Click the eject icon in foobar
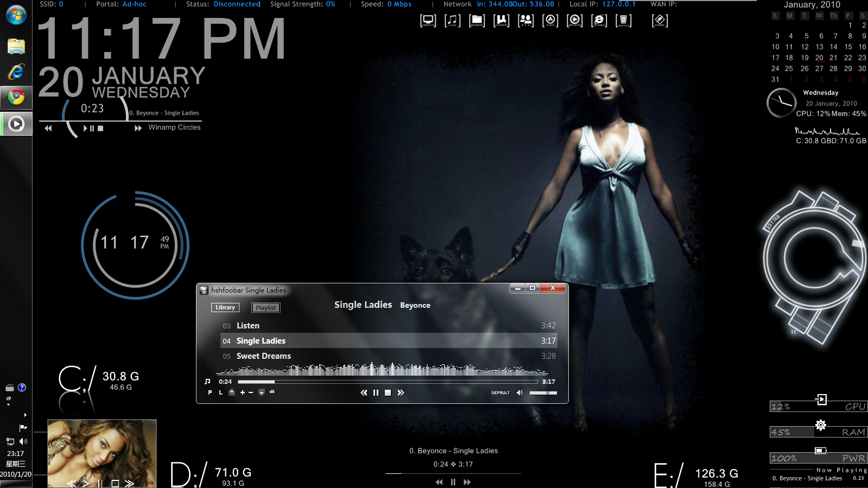868x488 pixels. pos(232,392)
